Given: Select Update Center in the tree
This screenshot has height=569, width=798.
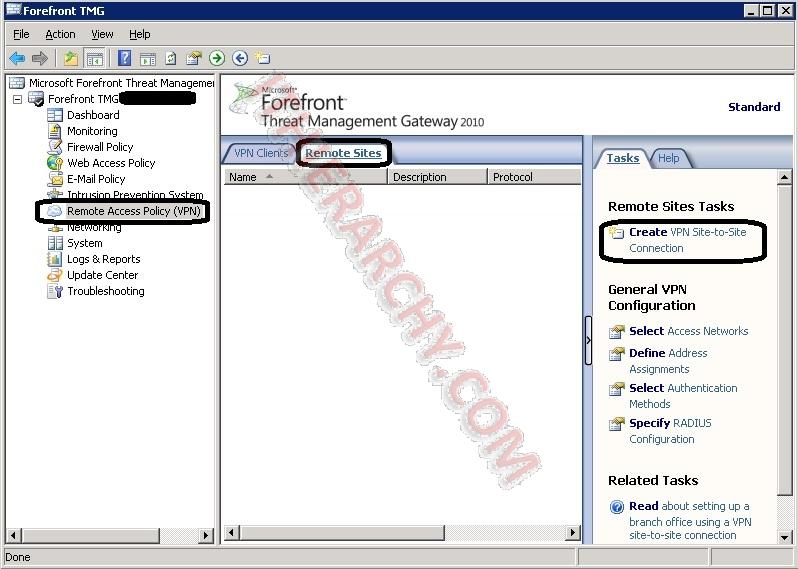Looking at the screenshot, I should pyautogui.click(x=102, y=275).
